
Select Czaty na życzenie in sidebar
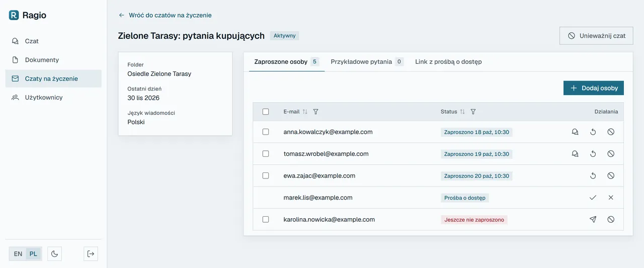point(53,79)
